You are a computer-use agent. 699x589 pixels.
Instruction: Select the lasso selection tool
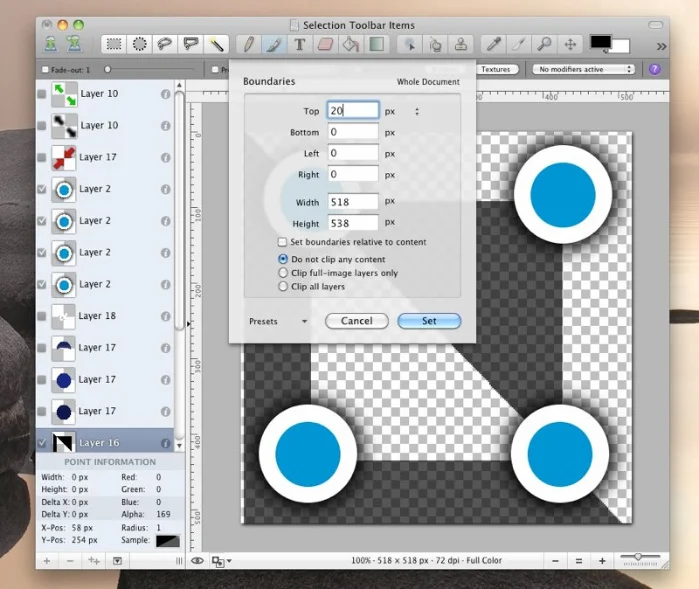(165, 44)
